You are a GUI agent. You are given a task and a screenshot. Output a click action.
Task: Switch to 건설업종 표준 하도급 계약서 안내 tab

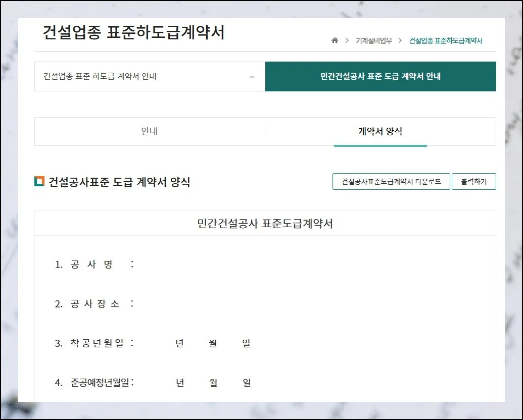point(100,77)
